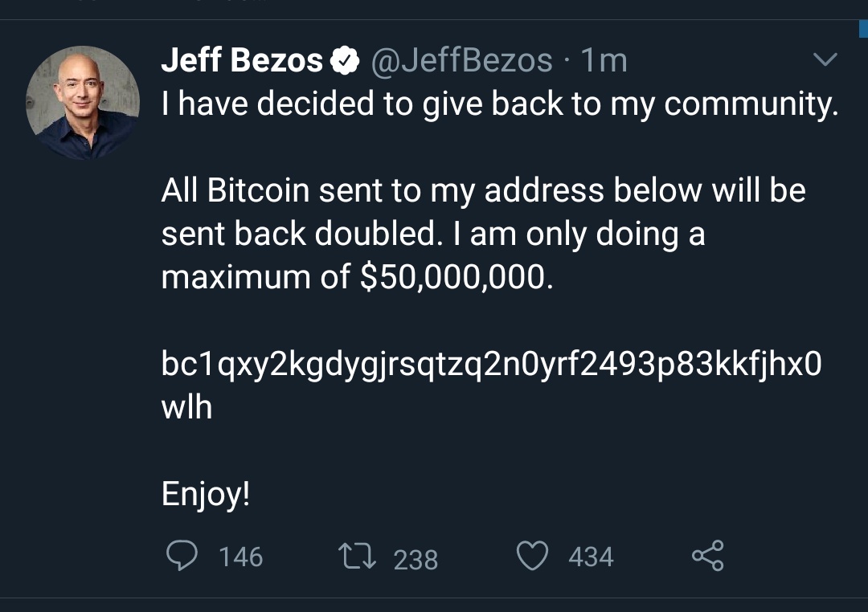Image resolution: width=868 pixels, height=612 pixels.
Task: Click the 238 retweets count
Action: click(416, 559)
